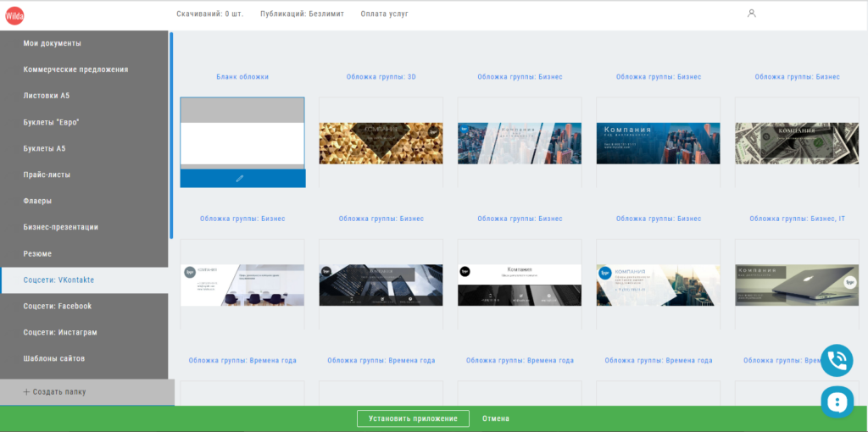
Task: Open the Шаблоны сайтов category
Action: pyautogui.click(x=54, y=358)
